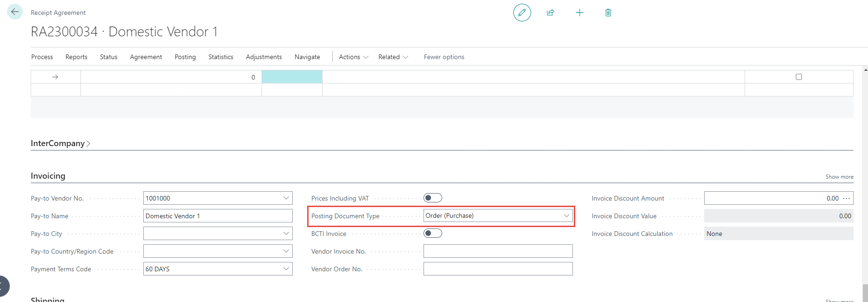Open the Posting menu

(185, 57)
